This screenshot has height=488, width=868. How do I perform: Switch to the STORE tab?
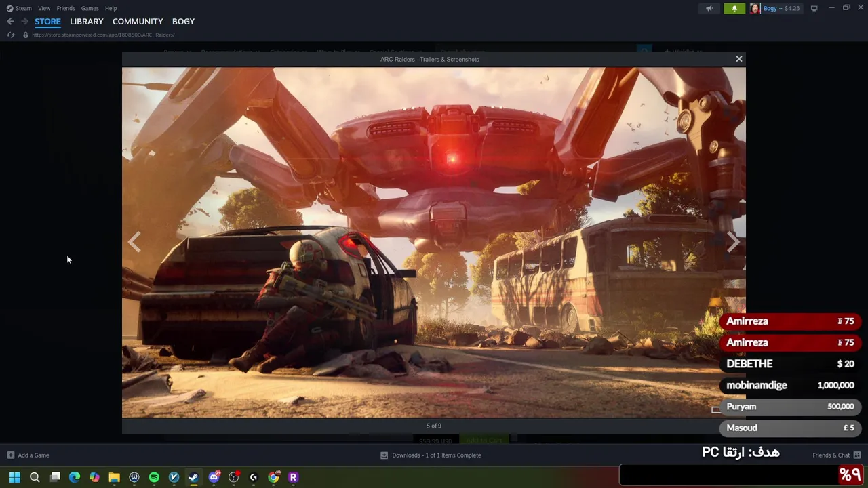[x=47, y=22]
